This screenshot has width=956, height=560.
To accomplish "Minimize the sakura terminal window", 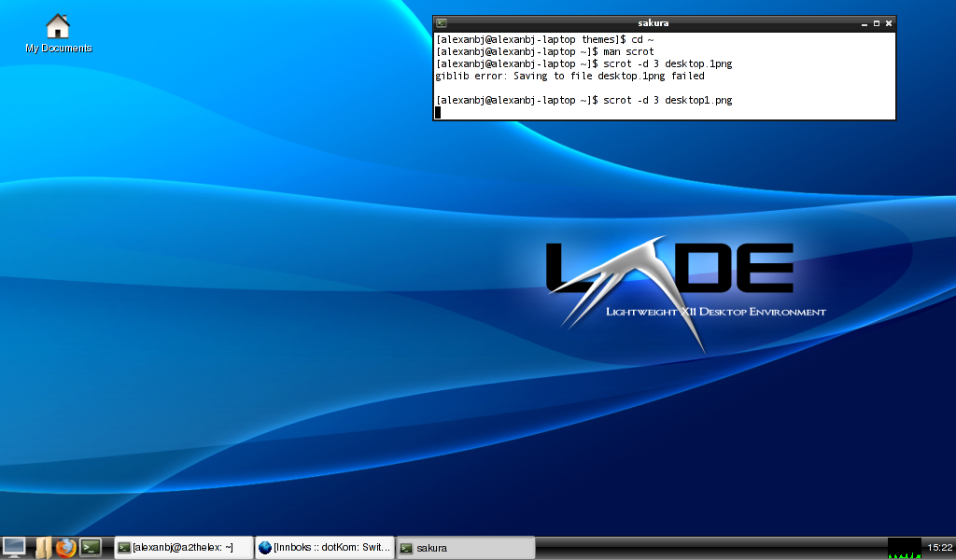I will [x=864, y=23].
